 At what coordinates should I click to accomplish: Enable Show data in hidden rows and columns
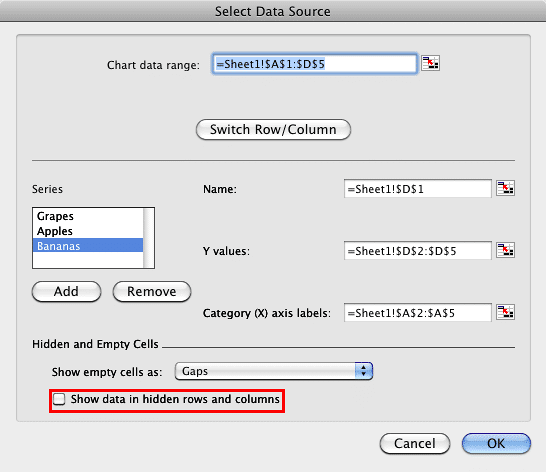(x=59, y=399)
